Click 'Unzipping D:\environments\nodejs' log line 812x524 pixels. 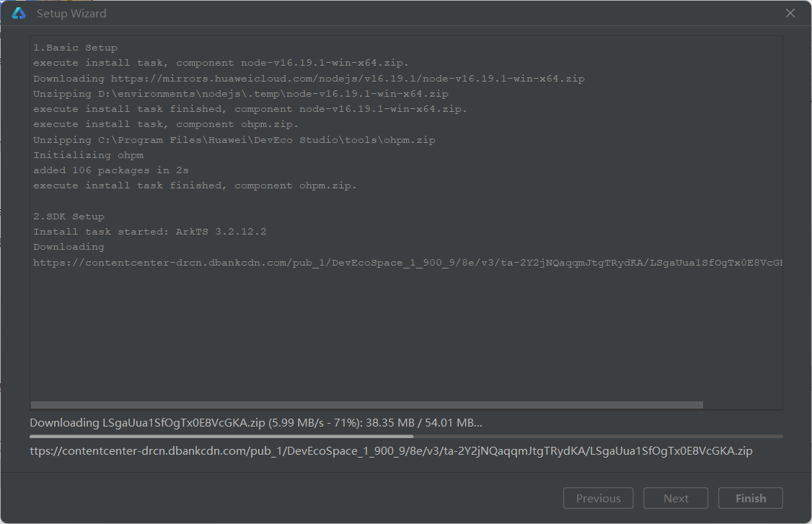241,94
